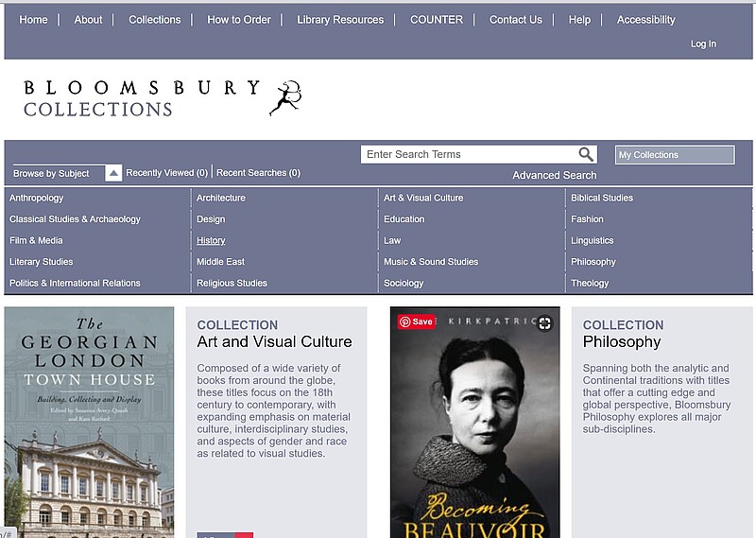The height and width of the screenshot is (538, 756).
Task: Click the visual search icon on Beauvoir cover
Action: tap(545, 322)
